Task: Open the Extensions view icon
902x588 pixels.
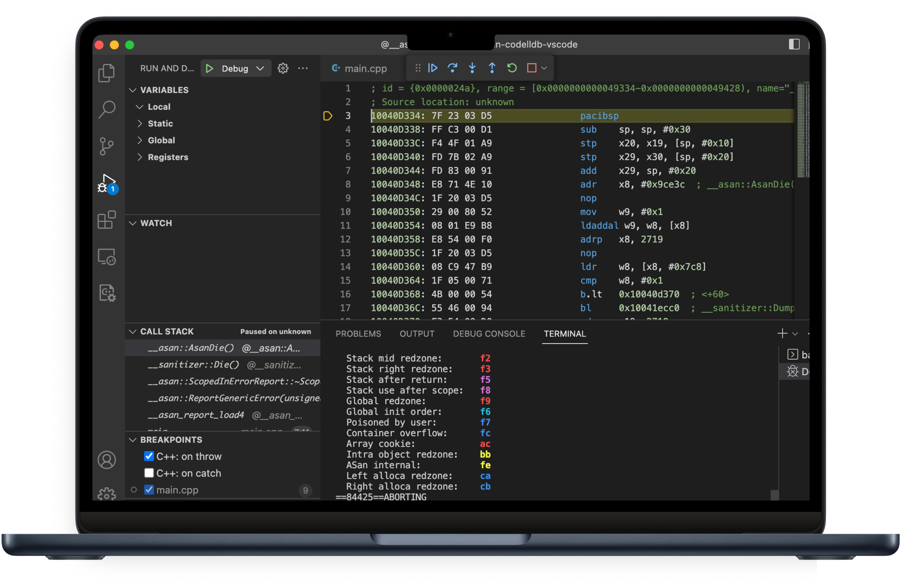Action: point(106,220)
